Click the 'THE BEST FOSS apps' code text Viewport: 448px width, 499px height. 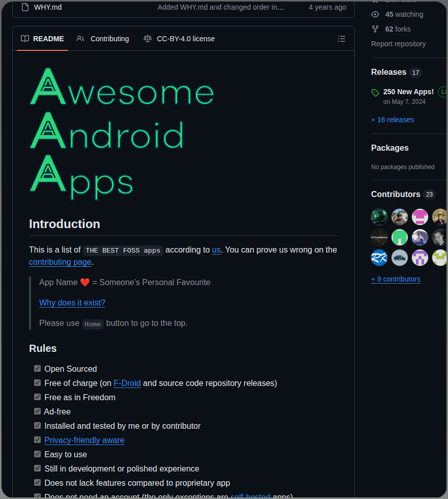point(123,251)
